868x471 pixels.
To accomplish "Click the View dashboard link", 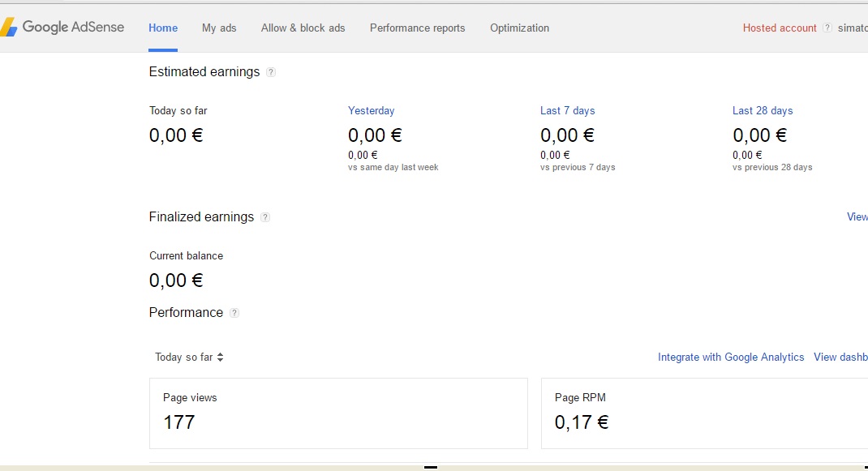I will click(840, 358).
